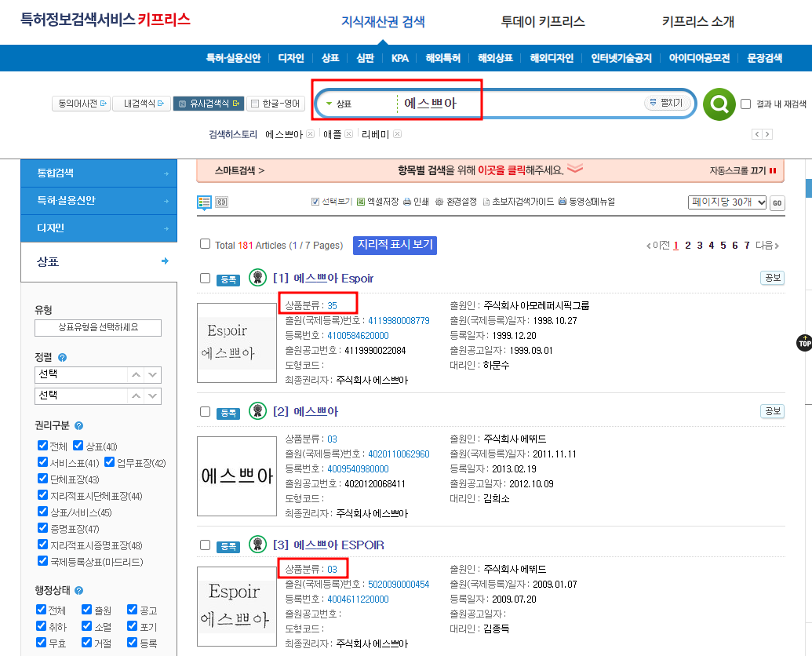Remove 애플 from search history
This screenshot has height=656, width=812.
pos(349,134)
